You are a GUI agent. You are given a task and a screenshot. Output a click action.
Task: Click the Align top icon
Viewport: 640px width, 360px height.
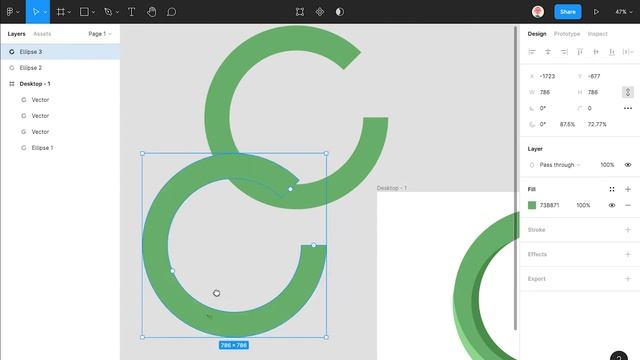580,52
